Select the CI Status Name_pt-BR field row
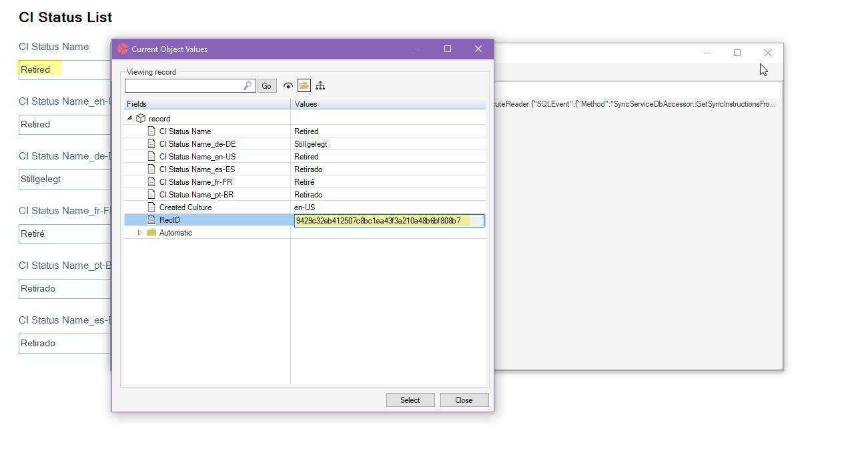The image size is (868, 473). tap(196, 195)
